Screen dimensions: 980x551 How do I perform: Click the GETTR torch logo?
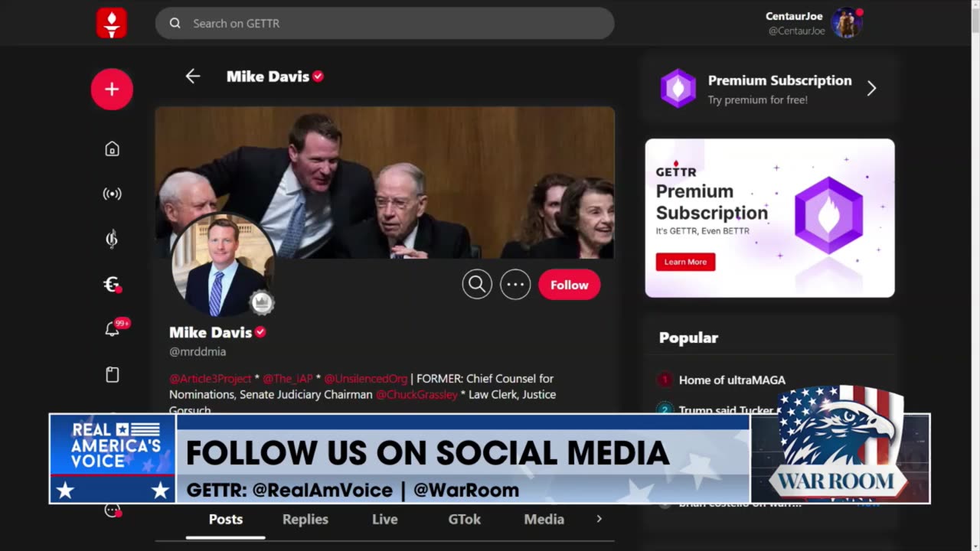pyautogui.click(x=112, y=23)
